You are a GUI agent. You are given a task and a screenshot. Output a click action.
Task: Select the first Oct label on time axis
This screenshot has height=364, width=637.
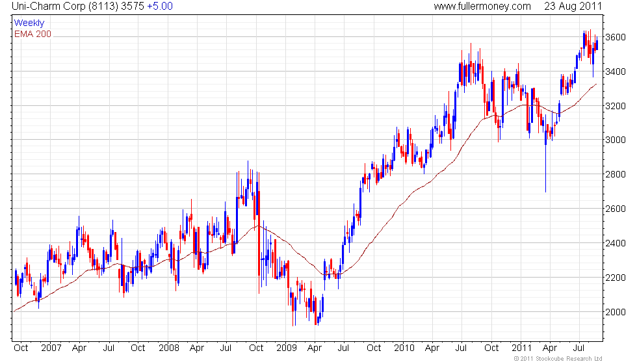point(21,348)
